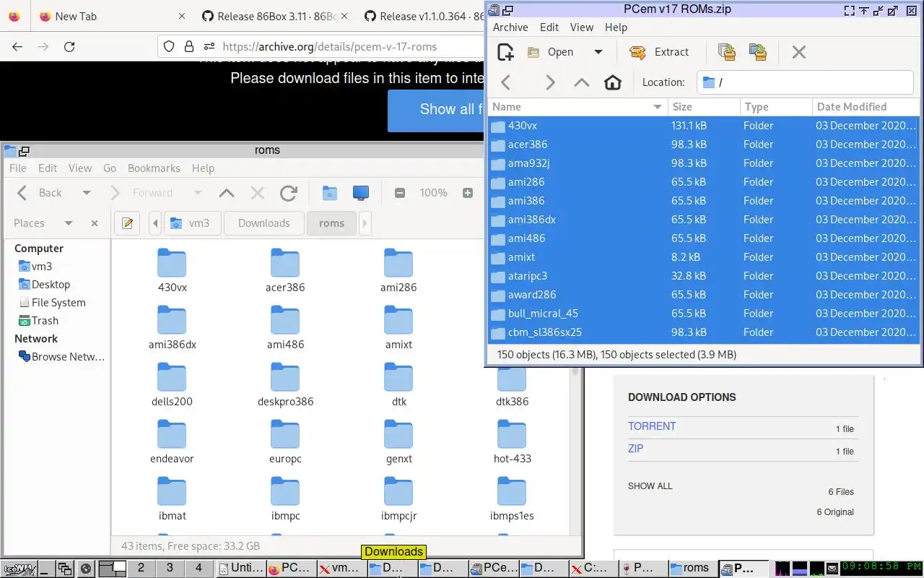Go to parent folder in file manager

click(x=227, y=193)
